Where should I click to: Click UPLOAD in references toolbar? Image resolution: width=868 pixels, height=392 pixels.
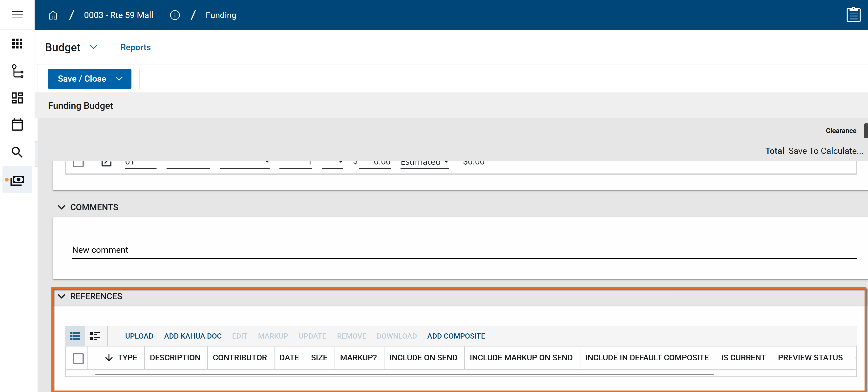(x=139, y=336)
